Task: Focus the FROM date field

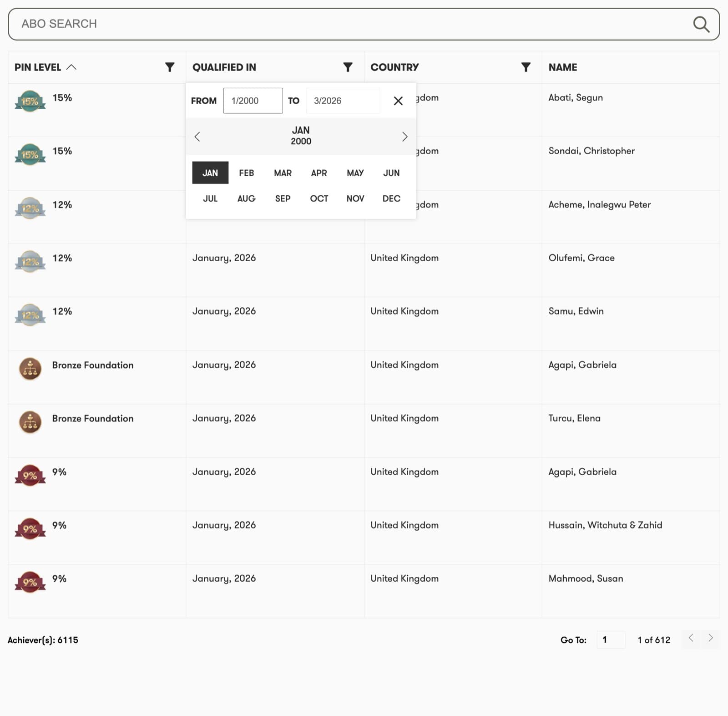Action: (253, 101)
